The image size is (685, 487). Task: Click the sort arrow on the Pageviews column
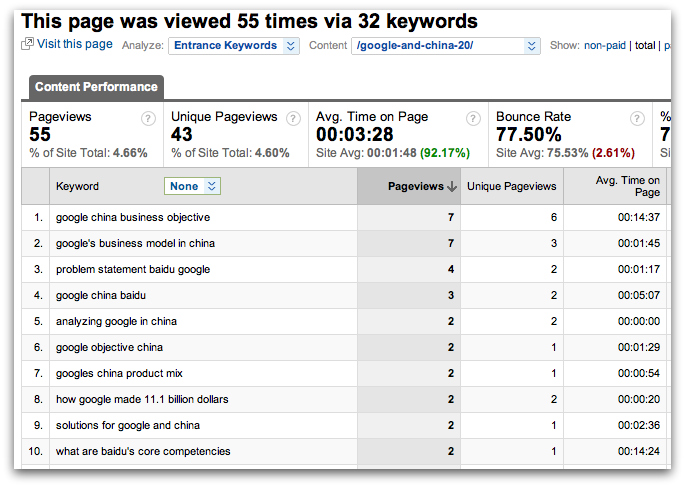(452, 186)
